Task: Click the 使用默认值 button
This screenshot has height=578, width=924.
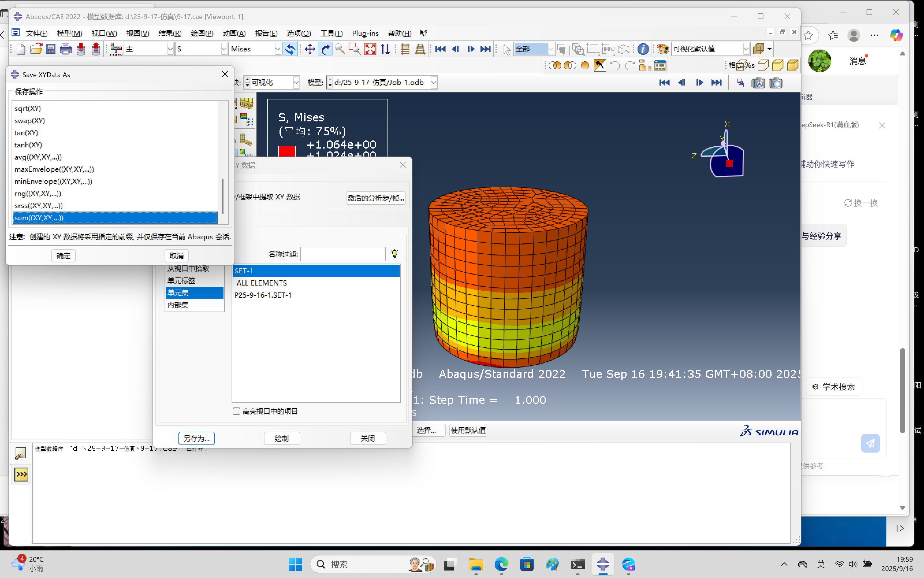Action: pos(468,430)
